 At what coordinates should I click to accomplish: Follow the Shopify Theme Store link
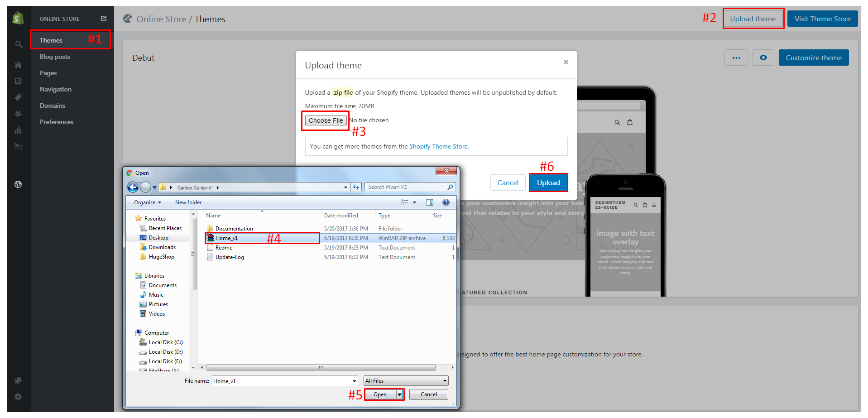(x=438, y=146)
